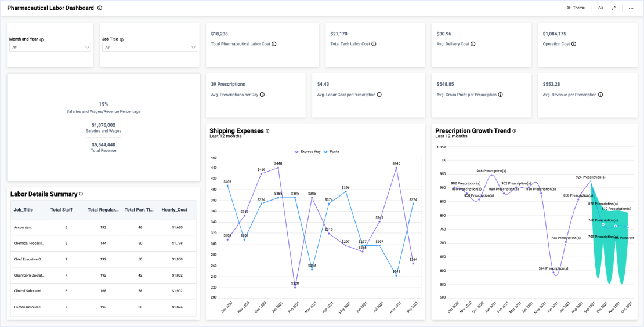Click info icon beside Prescription Growth Trend
The height and width of the screenshot is (327, 644).
click(x=514, y=131)
